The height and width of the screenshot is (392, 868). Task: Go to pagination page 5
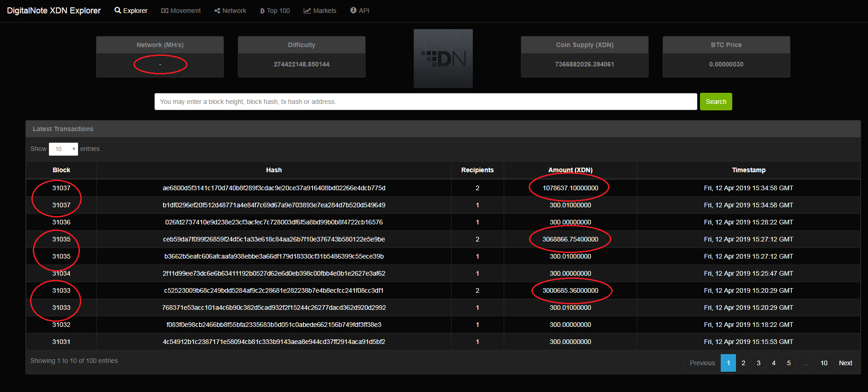pyautogui.click(x=789, y=363)
